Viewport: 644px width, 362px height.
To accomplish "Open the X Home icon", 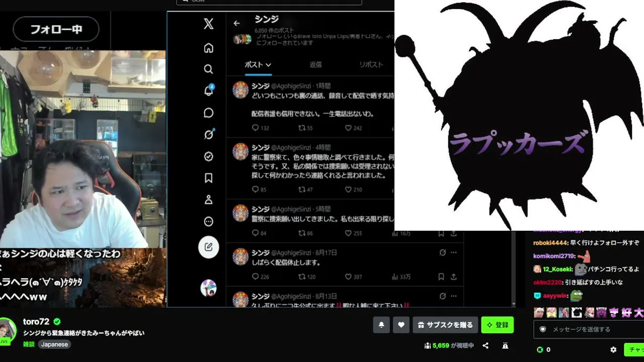I will [208, 48].
